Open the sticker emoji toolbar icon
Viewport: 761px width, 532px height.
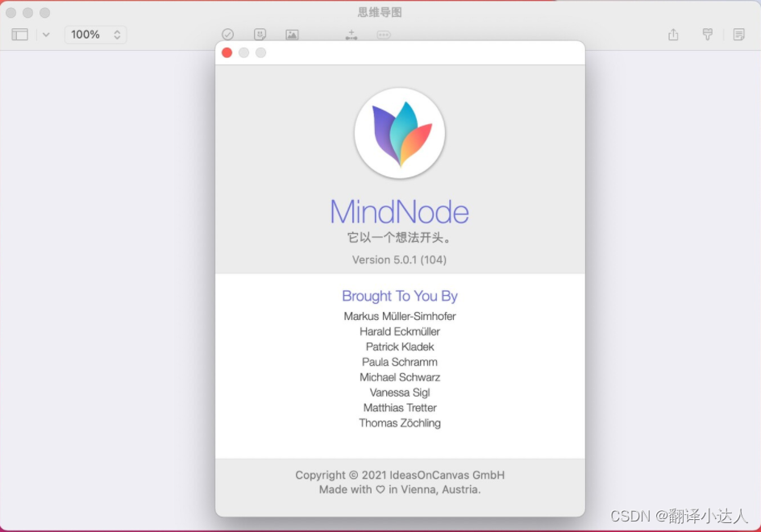[260, 35]
